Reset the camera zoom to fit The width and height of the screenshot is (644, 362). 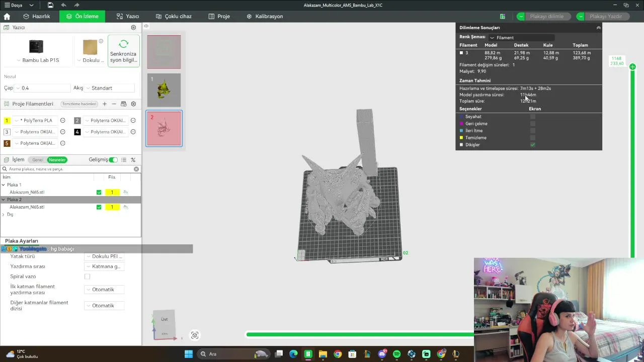point(195,335)
